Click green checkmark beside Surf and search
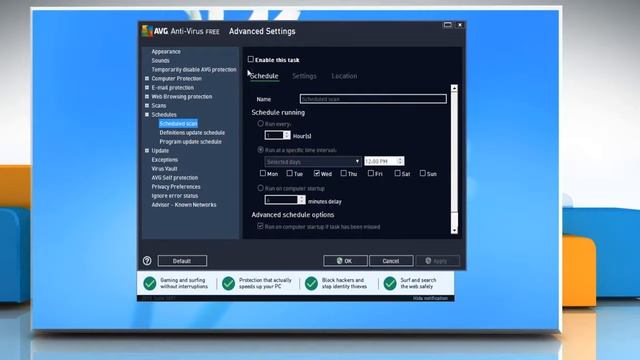 (x=390, y=283)
